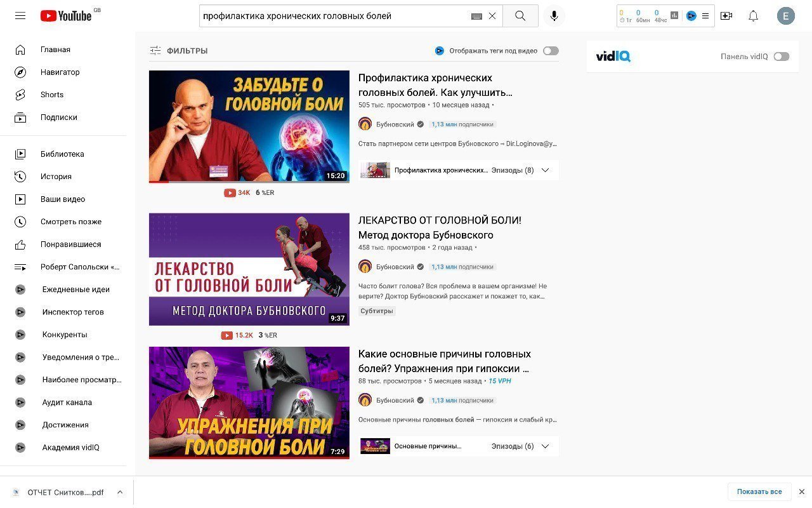Open the notifications bell
The image size is (812, 508).
click(x=753, y=16)
